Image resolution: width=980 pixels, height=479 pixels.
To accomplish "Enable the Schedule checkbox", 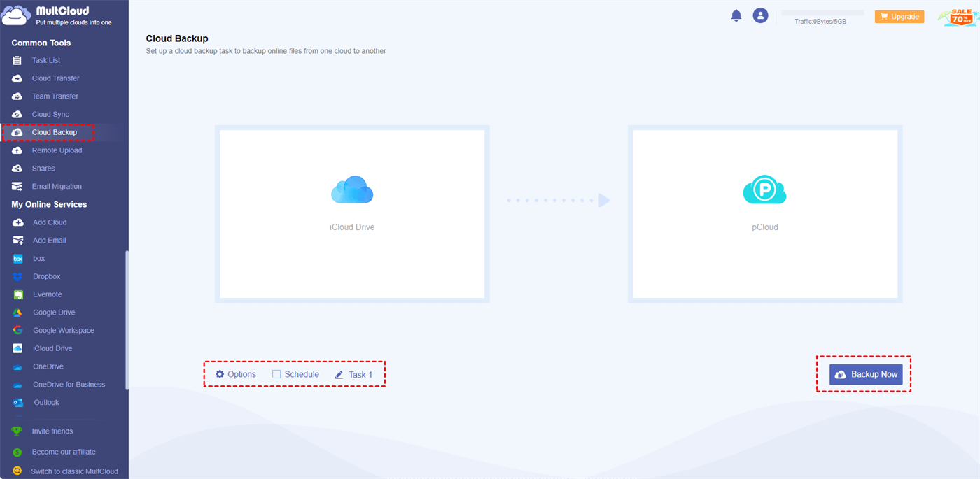I will (276, 374).
